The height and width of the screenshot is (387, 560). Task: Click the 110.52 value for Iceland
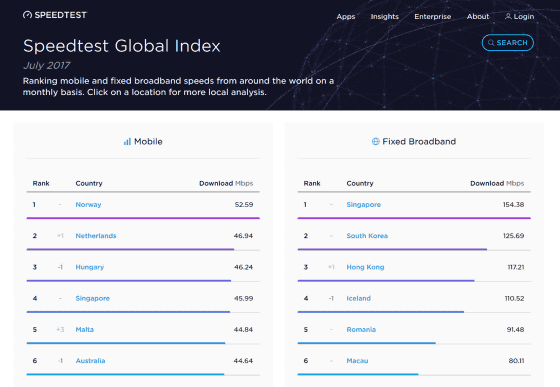[514, 298]
